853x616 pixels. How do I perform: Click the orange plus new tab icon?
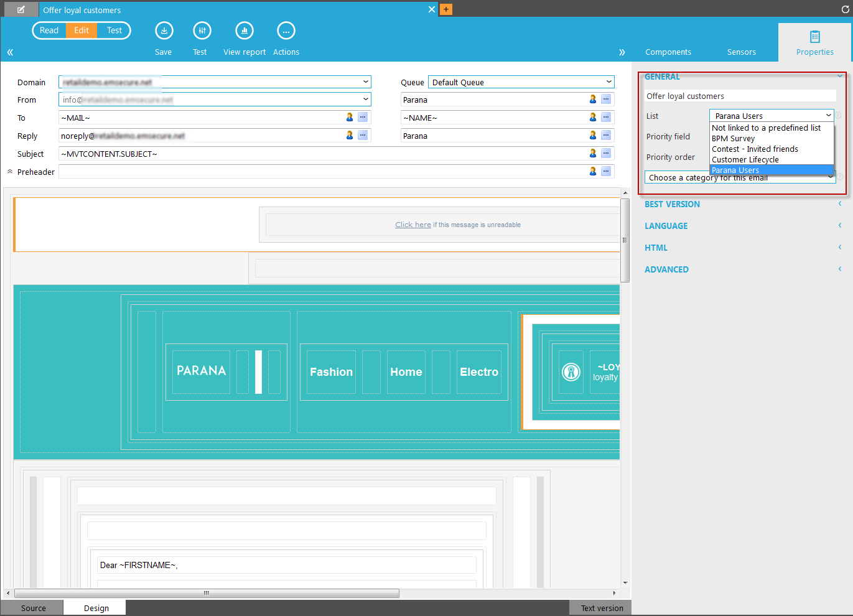(x=446, y=9)
